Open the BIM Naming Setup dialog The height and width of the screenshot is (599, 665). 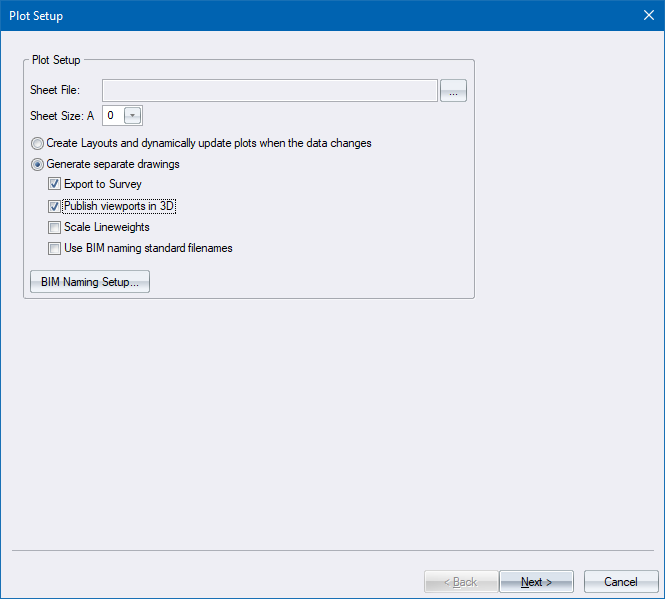point(90,282)
